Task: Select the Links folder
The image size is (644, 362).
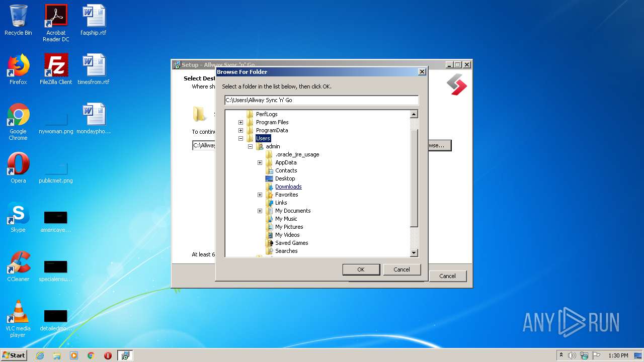Action: [x=281, y=203]
